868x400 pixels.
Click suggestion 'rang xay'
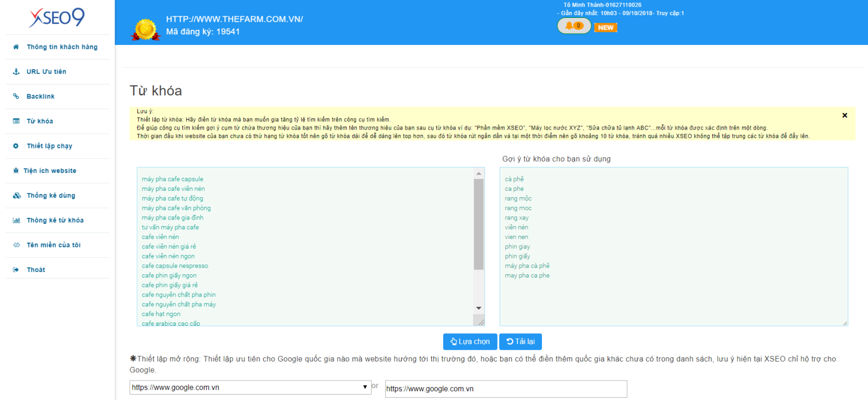tap(516, 217)
